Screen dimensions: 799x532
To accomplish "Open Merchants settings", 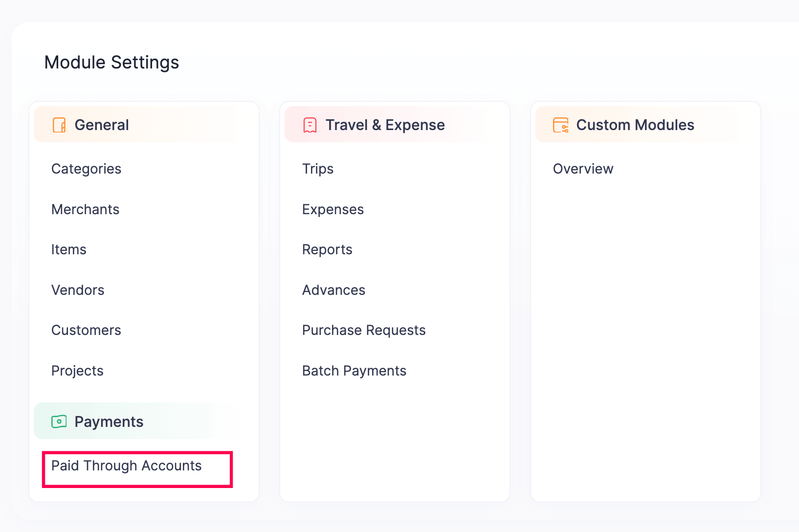I will (x=85, y=209).
